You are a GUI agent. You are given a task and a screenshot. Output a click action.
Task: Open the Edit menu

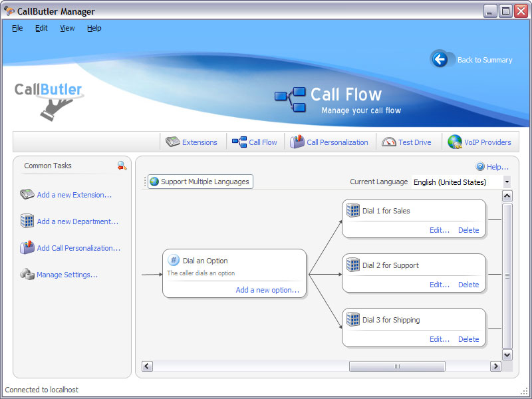point(41,28)
